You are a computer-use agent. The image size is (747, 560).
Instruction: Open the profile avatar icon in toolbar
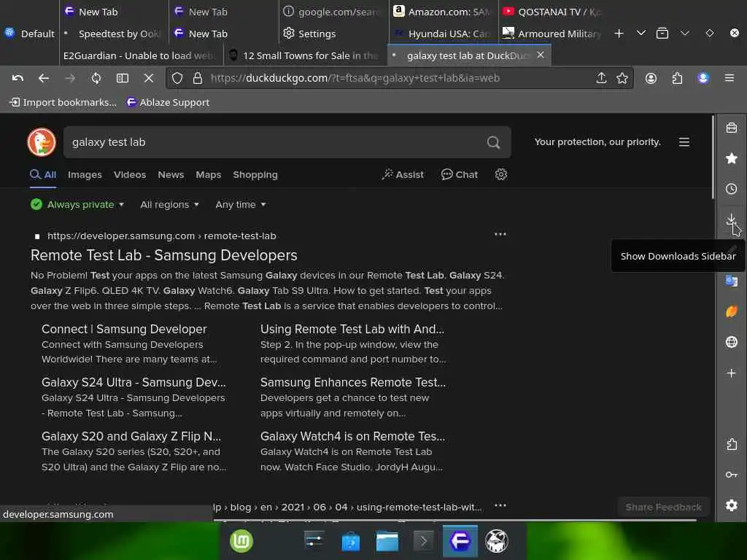click(703, 78)
